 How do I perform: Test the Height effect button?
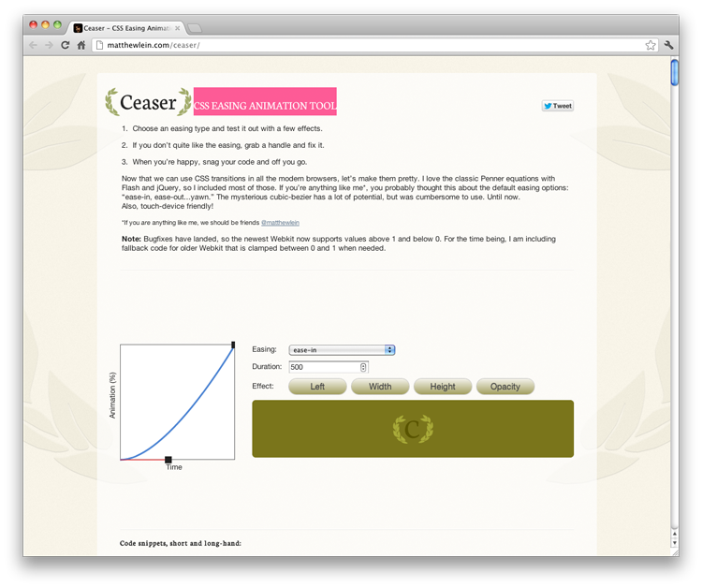(443, 387)
